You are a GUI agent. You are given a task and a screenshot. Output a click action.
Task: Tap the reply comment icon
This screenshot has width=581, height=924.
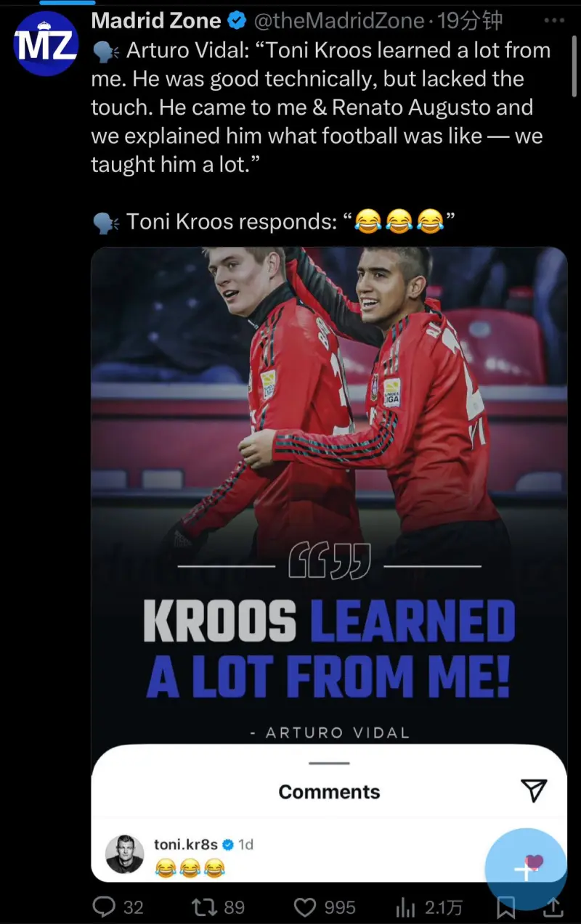pos(105,907)
